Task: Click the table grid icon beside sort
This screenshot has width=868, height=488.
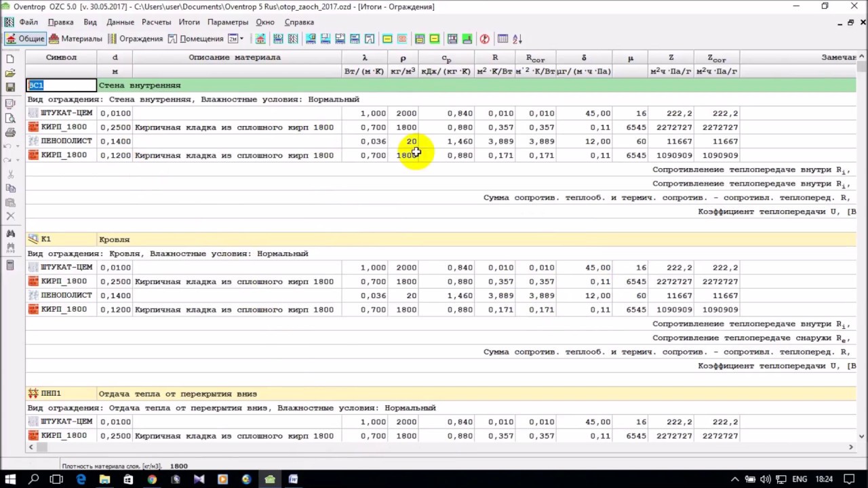Action: click(x=502, y=39)
